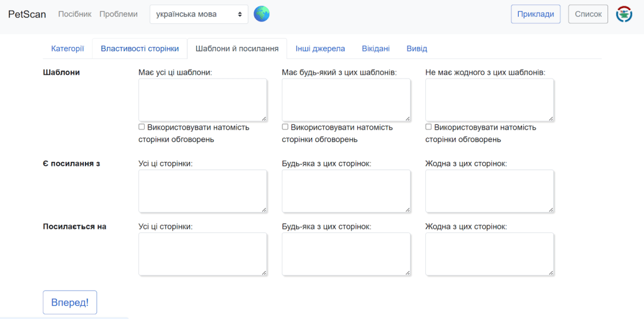Check talk pages box under 'Не має жодного з цих шаблонів'
Screen dimensions: 644x319
429,127
